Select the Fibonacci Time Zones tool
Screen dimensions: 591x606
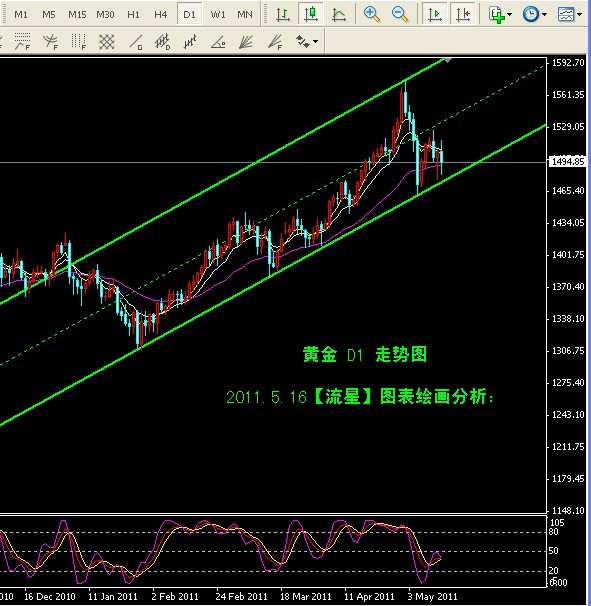click(x=78, y=42)
